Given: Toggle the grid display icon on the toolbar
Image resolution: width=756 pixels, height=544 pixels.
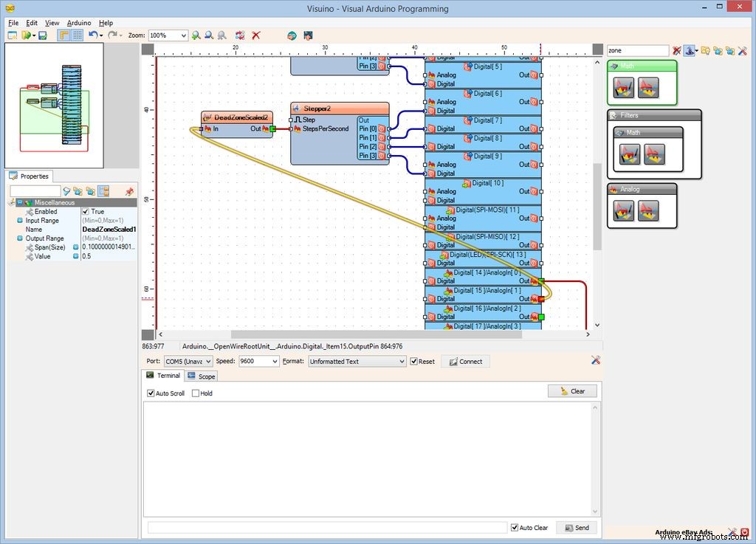Looking at the screenshot, I should click(78, 35).
